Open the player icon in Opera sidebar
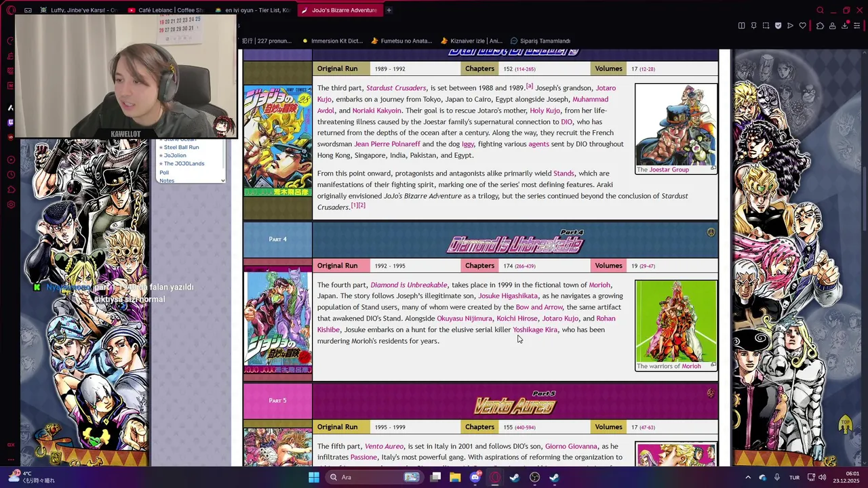The image size is (868, 488). point(11,160)
